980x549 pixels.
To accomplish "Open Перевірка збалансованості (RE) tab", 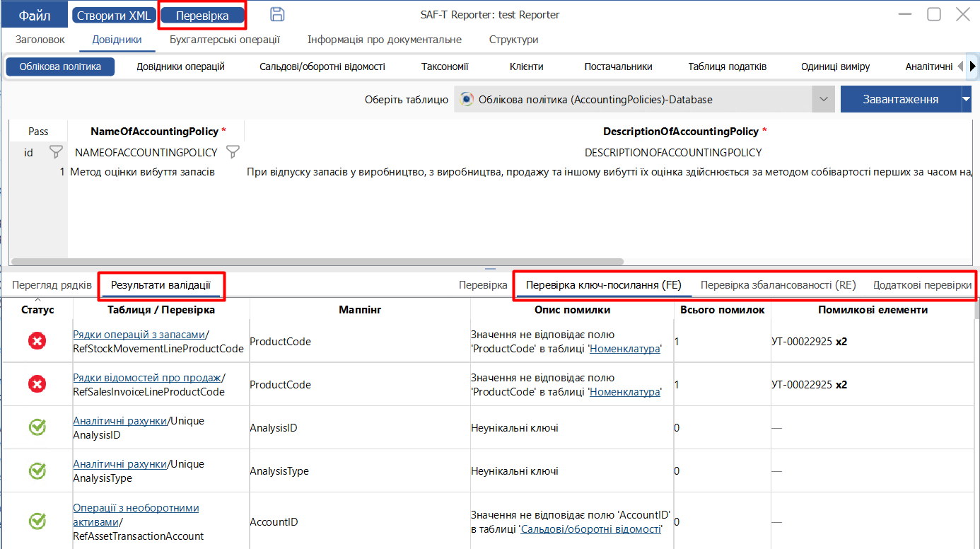I will (778, 285).
